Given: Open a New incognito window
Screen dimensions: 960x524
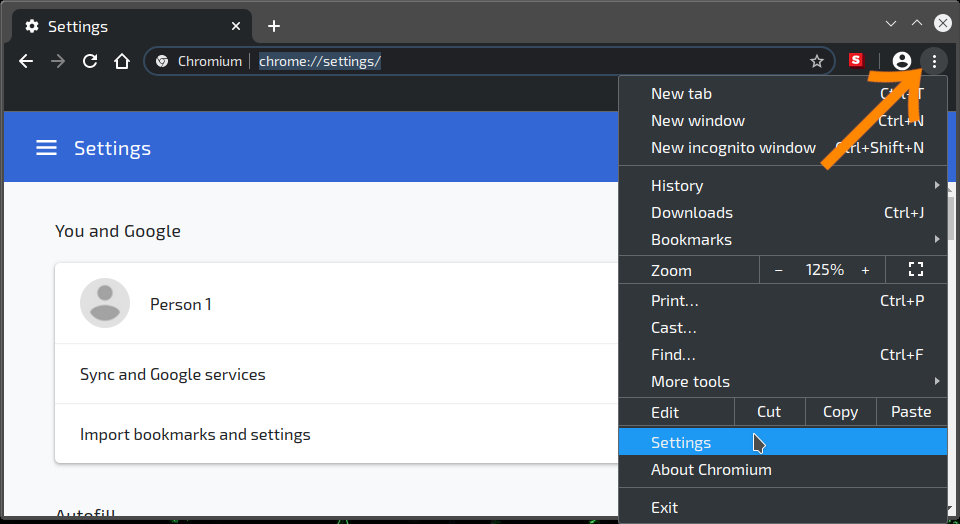Looking at the screenshot, I should coord(782,148).
